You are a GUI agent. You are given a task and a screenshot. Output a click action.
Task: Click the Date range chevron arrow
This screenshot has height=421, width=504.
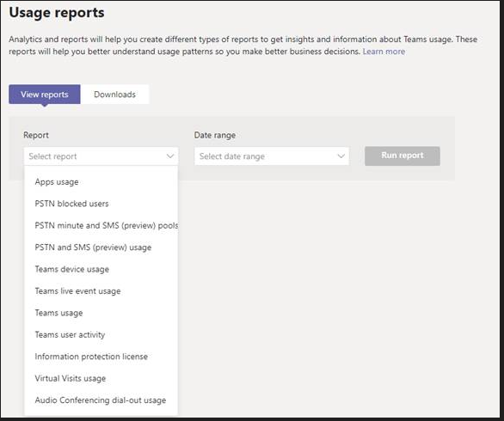pyautogui.click(x=341, y=156)
